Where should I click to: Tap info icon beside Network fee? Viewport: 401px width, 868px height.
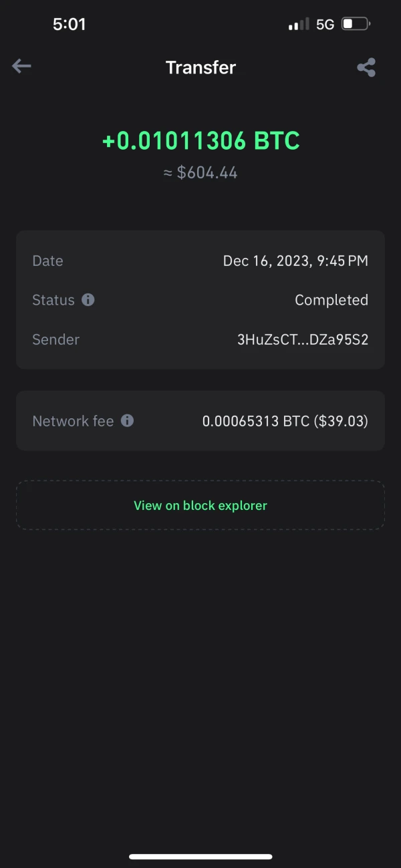127,421
